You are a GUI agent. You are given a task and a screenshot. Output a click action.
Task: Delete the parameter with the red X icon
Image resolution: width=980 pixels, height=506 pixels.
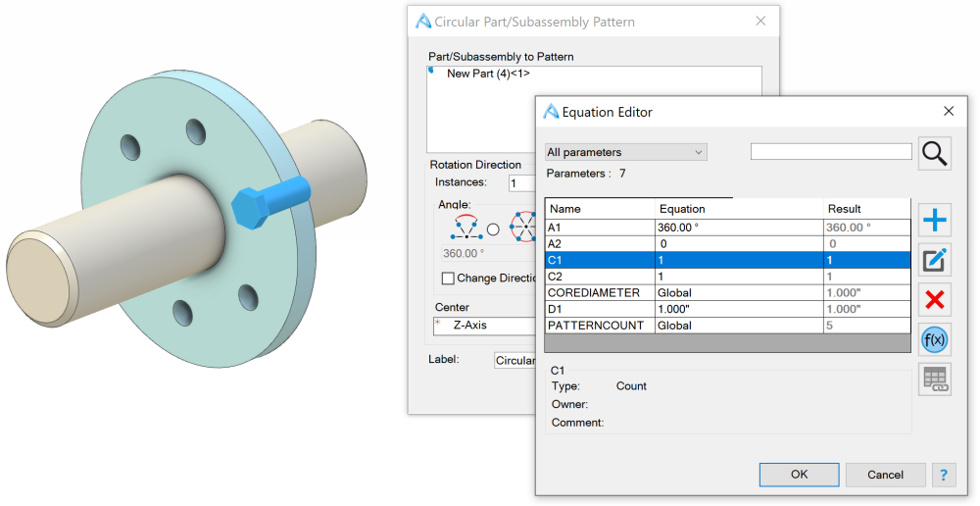pyautogui.click(x=934, y=300)
